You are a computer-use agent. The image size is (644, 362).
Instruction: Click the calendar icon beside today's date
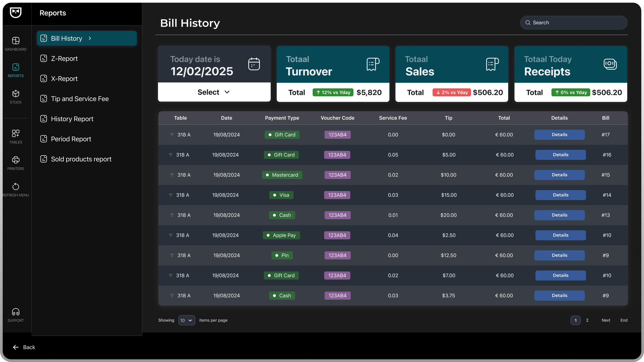[254, 64]
